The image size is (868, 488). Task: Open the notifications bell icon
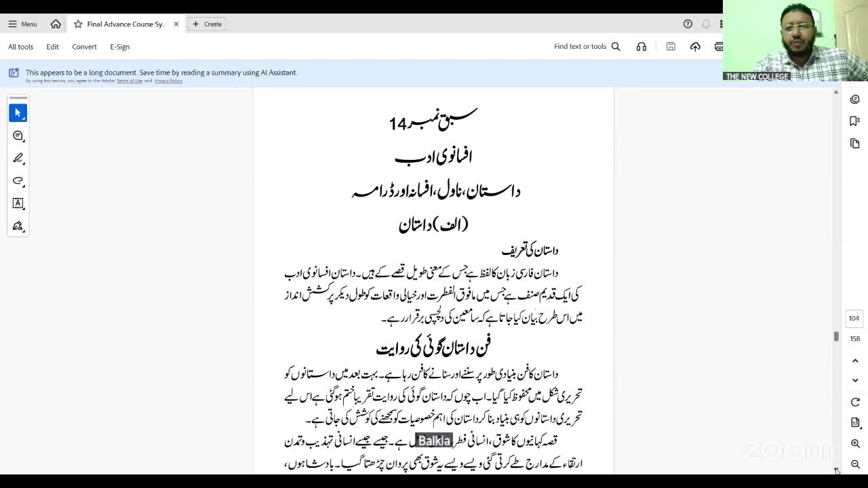click(x=706, y=24)
